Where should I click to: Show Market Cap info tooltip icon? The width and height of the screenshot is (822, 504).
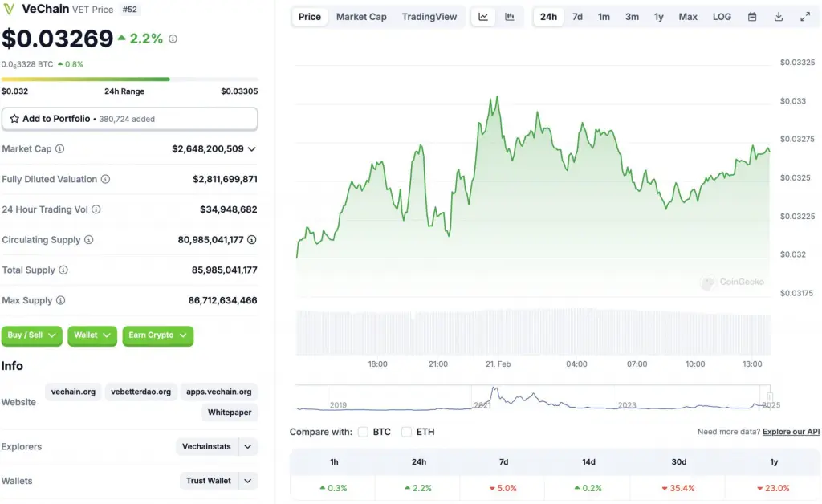pyautogui.click(x=59, y=148)
